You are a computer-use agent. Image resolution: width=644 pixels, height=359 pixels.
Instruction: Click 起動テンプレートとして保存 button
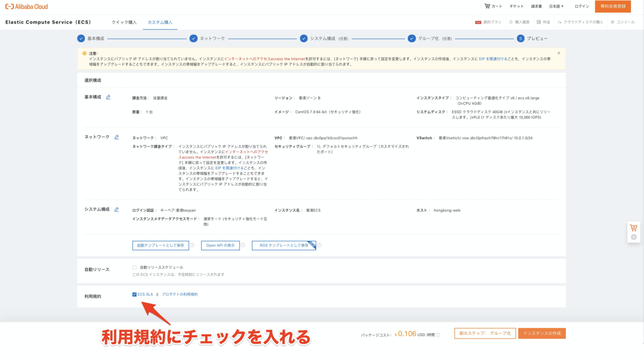pyautogui.click(x=160, y=245)
